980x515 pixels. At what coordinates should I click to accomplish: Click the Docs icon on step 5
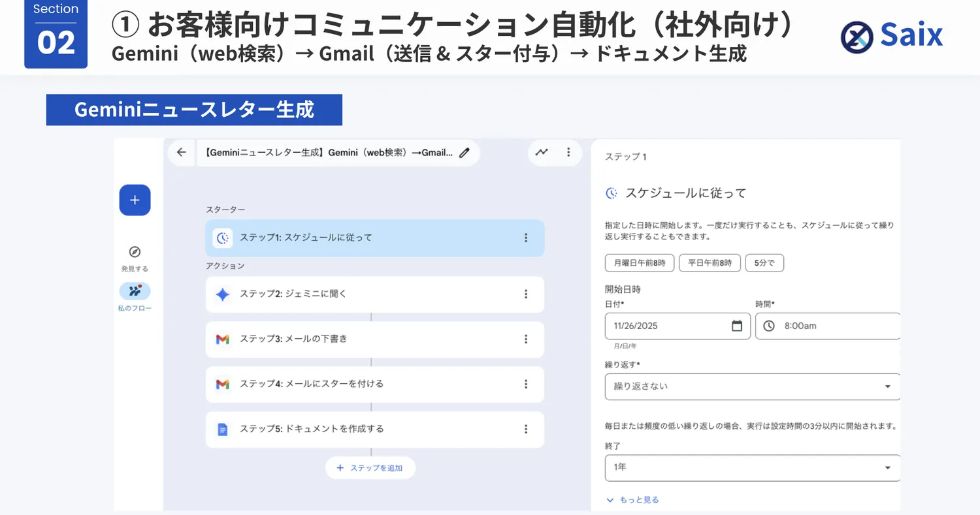pyautogui.click(x=223, y=429)
